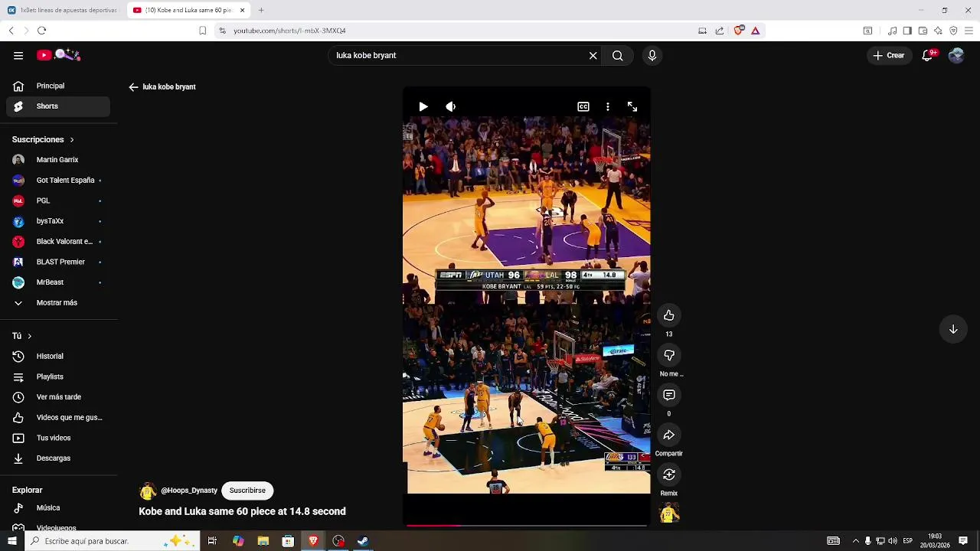Select Shorts in the sidebar
980x551 pixels.
(58, 106)
